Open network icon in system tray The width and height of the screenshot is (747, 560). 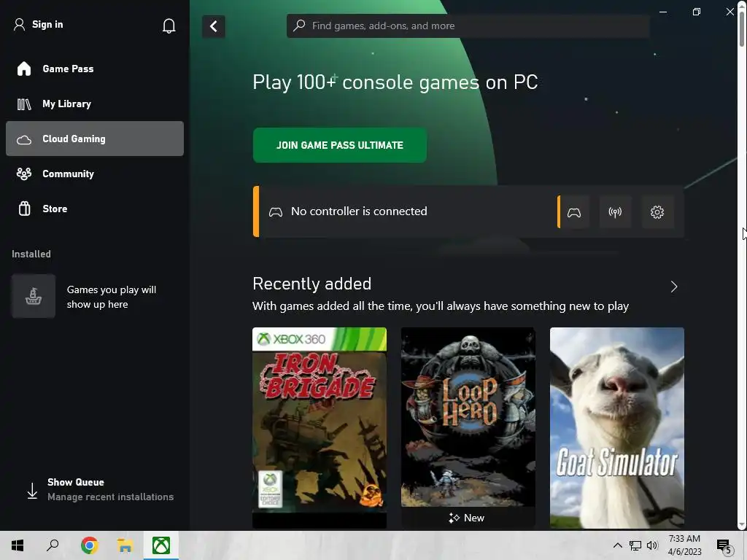pyautogui.click(x=635, y=545)
